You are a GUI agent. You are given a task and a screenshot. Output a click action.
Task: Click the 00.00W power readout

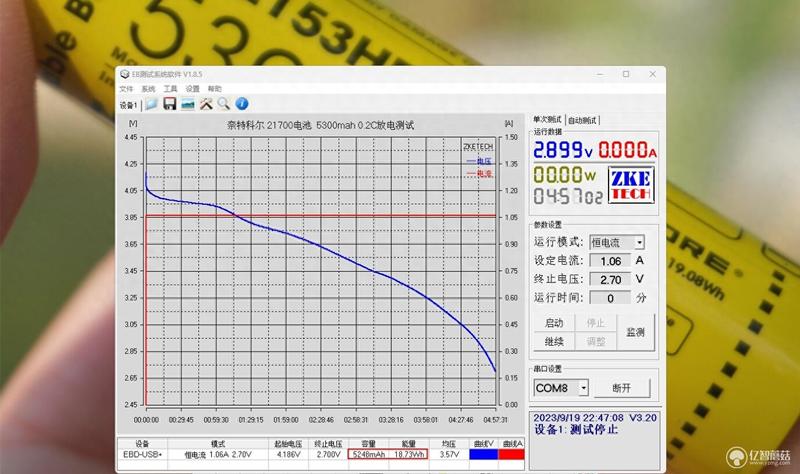565,175
